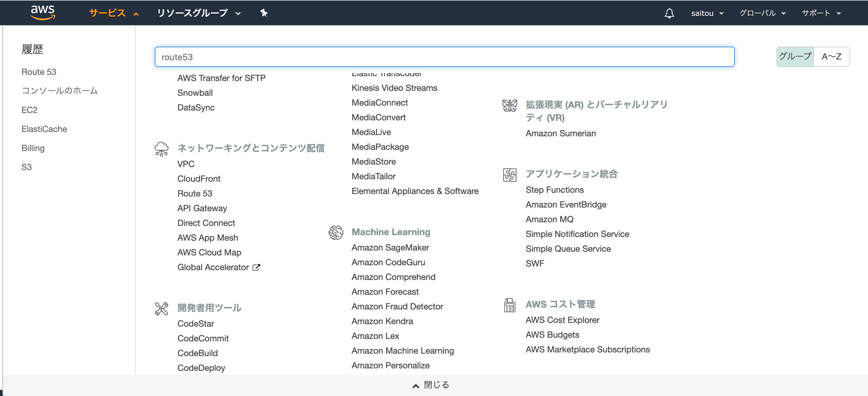Click the Machine Learning brain icon
Viewport: 868px width, 396px height.
coord(336,232)
